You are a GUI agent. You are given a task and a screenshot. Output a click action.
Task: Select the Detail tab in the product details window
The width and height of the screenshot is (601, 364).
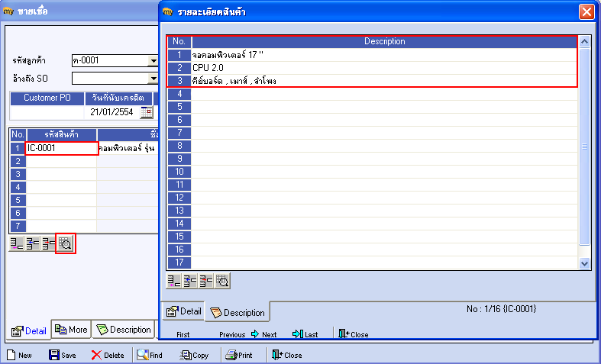tap(183, 311)
